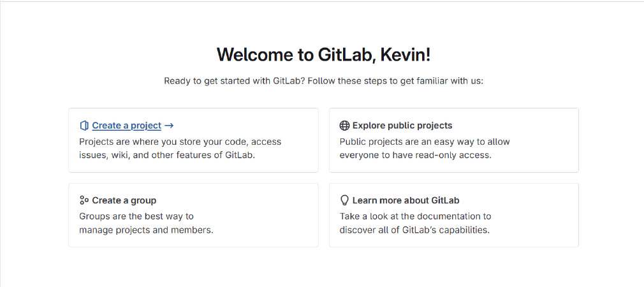This screenshot has height=287, width=644.
Task: Click "Take a look at the documentation" text
Action: (415, 216)
